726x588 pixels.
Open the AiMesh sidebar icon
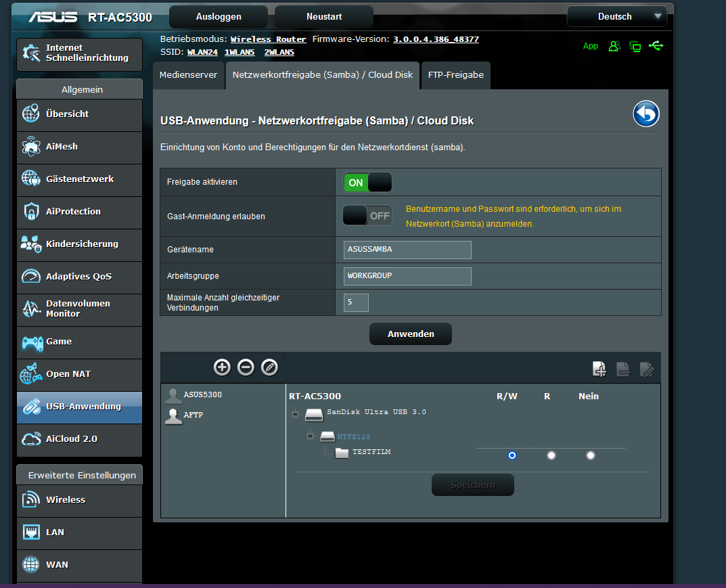tap(31, 146)
